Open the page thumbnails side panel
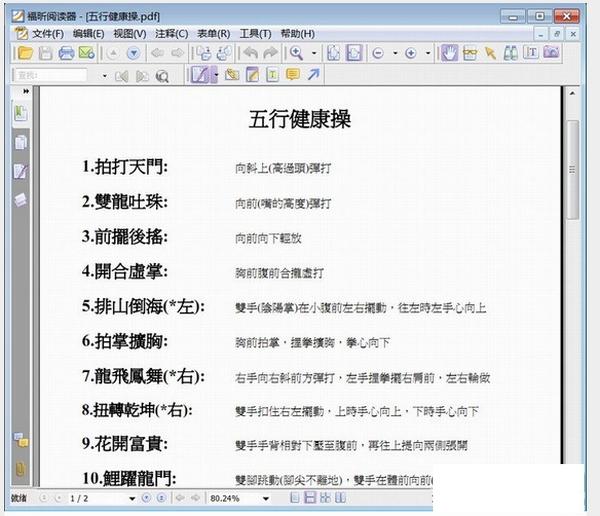Viewport: 600px width, 516px height. pos(21,142)
